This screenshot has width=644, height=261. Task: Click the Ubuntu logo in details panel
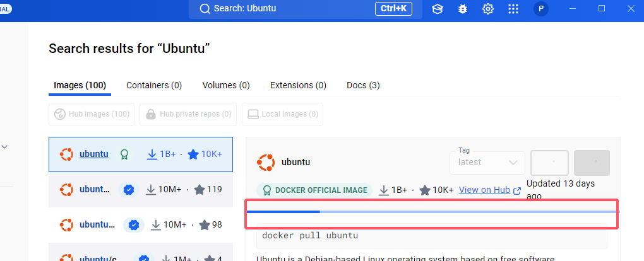[266, 162]
